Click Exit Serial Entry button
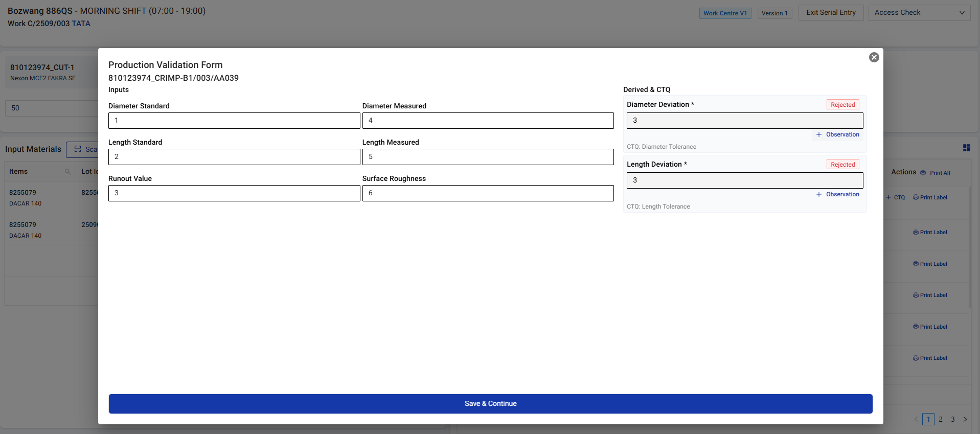Image resolution: width=980 pixels, height=434 pixels. [x=831, y=13]
